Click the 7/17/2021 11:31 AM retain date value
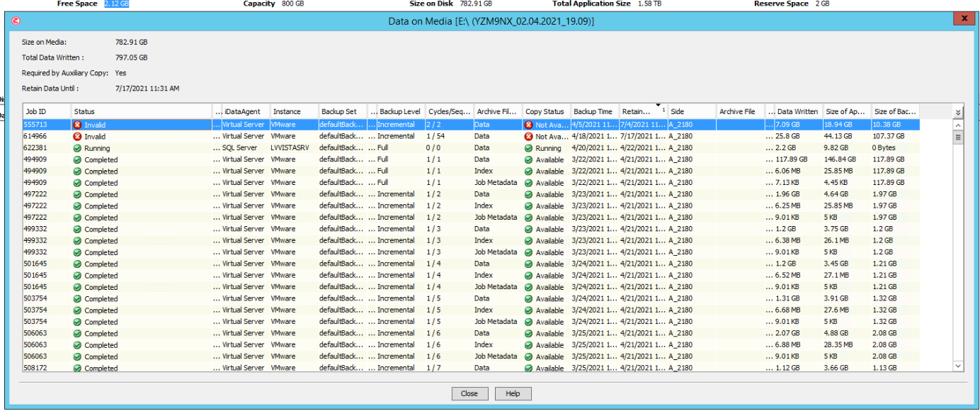 tap(147, 89)
